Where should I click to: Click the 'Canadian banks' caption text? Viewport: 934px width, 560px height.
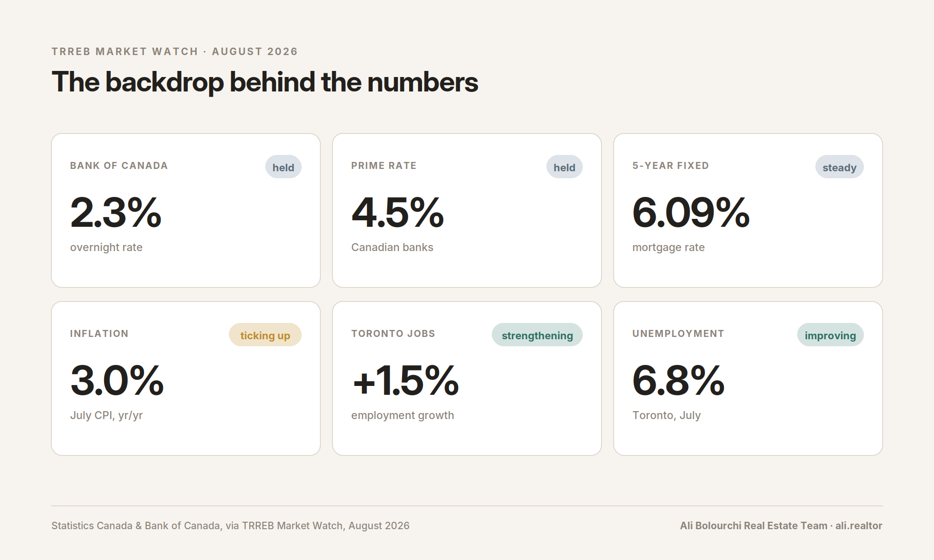click(x=392, y=247)
